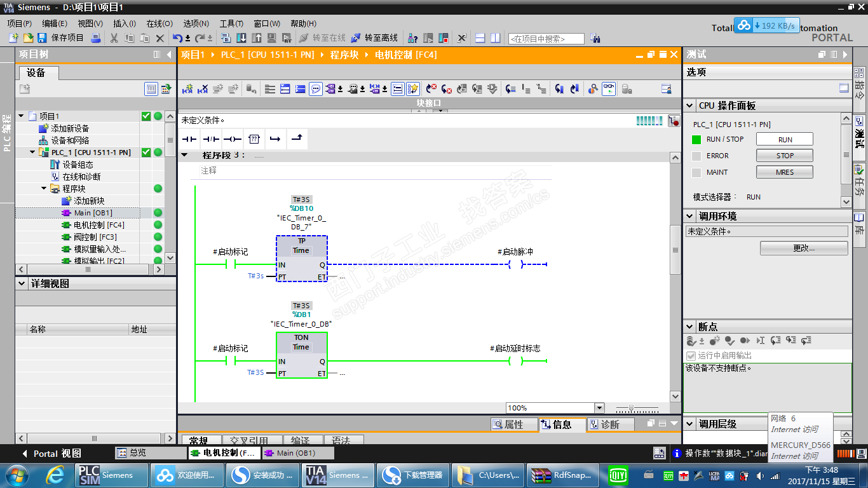Insert an empty box instruction
This screenshot has width=868, height=488.
254,139
